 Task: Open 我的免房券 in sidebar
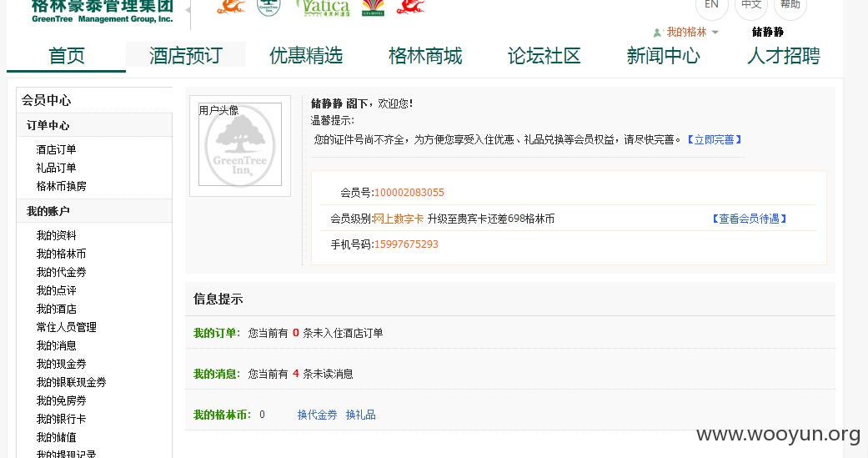tap(61, 400)
